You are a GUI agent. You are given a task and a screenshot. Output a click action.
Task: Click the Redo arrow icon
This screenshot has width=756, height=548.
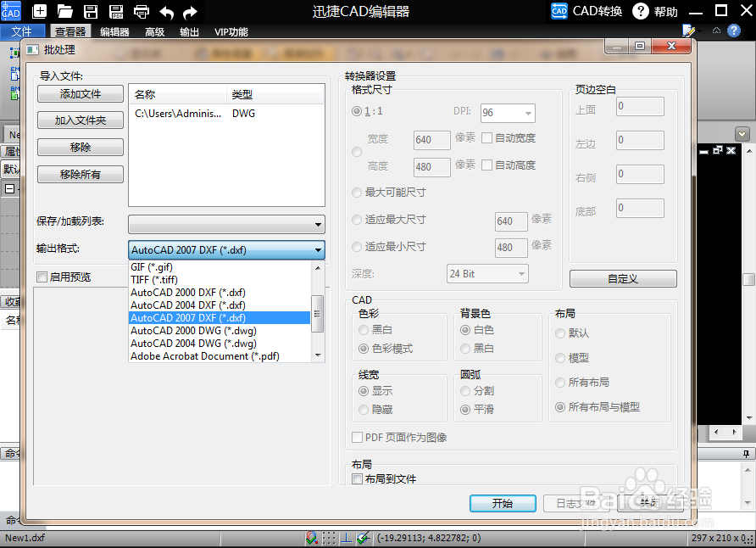point(191,12)
